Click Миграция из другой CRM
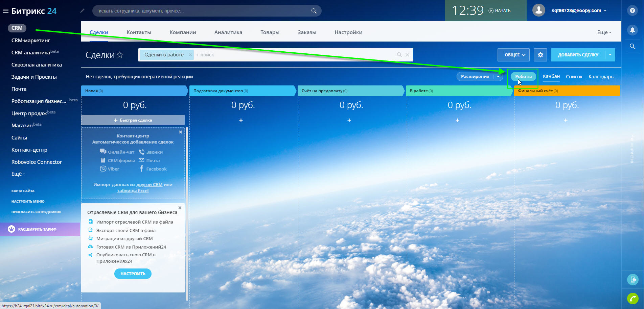This screenshot has height=309, width=644. pos(124,238)
